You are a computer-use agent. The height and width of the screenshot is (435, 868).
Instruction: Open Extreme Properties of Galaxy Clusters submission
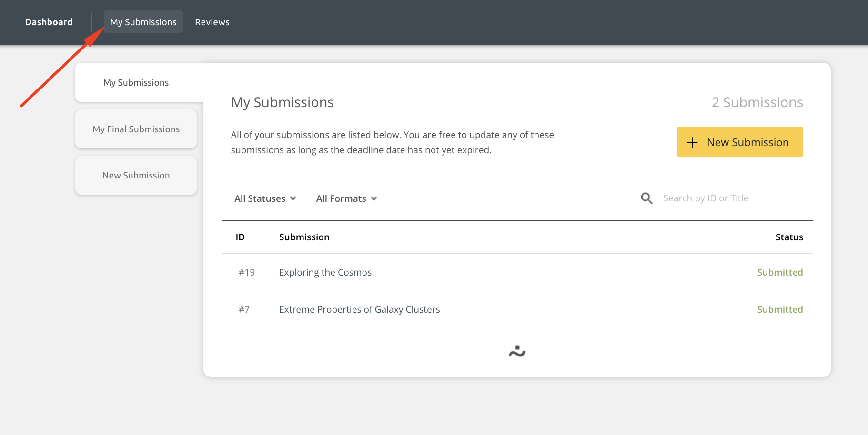pyautogui.click(x=359, y=309)
